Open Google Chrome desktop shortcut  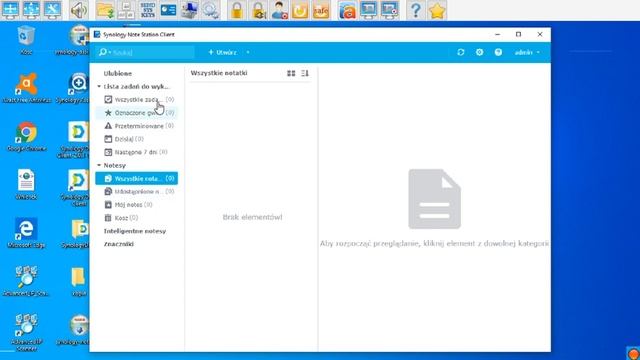click(x=27, y=137)
